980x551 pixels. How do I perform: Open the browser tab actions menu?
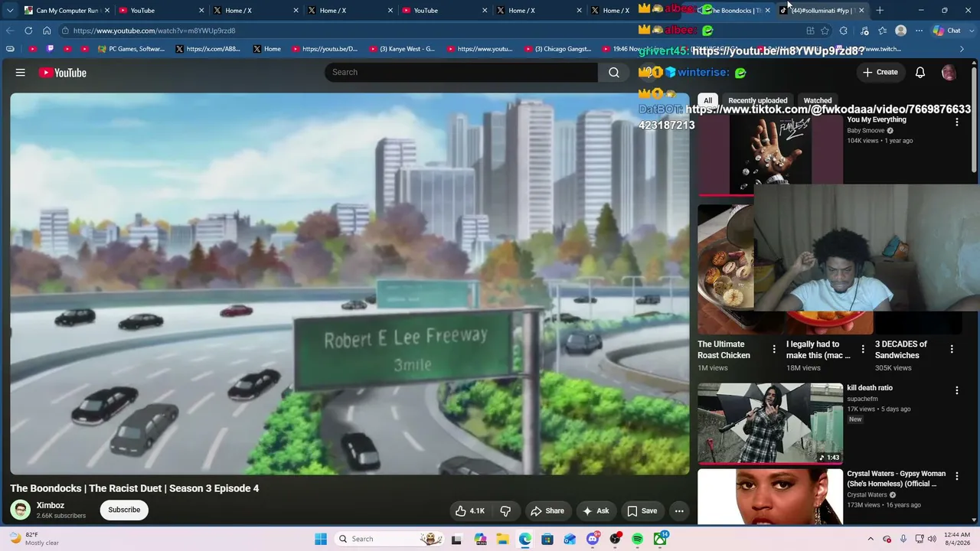[x=10, y=11]
